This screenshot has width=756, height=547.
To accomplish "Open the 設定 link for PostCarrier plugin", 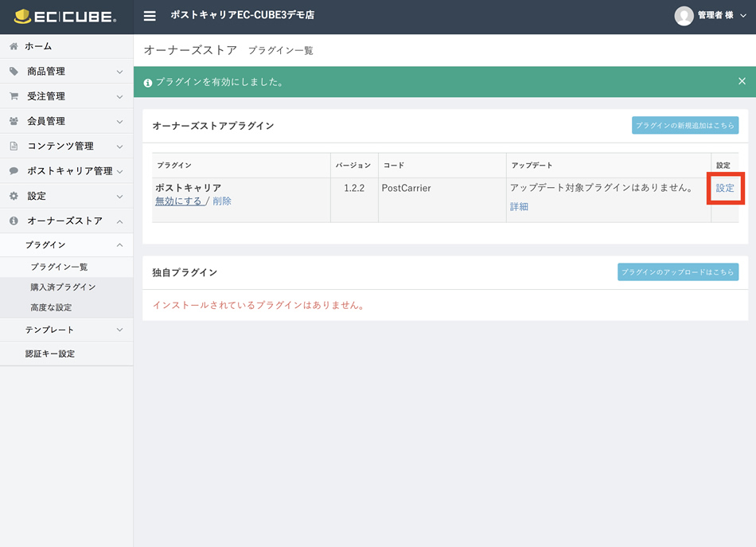I will click(725, 188).
